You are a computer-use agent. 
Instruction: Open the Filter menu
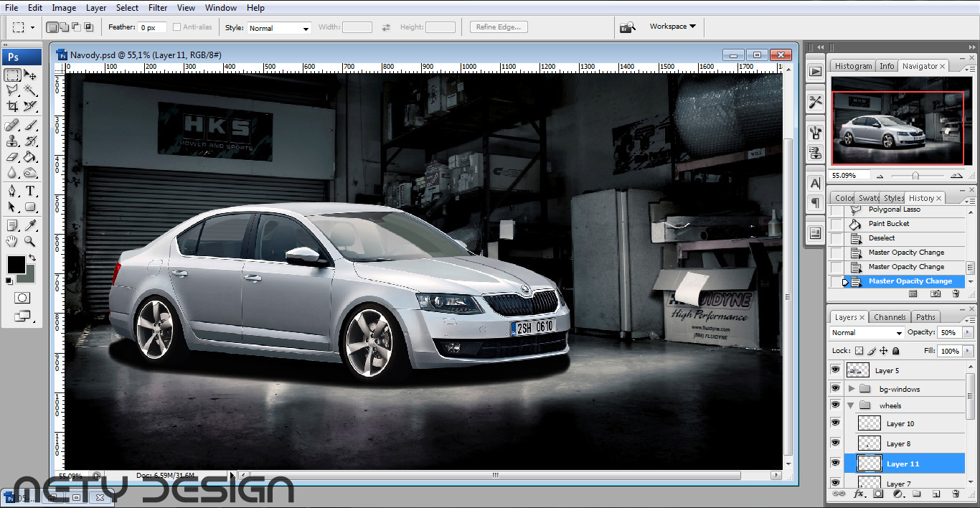pyautogui.click(x=158, y=8)
